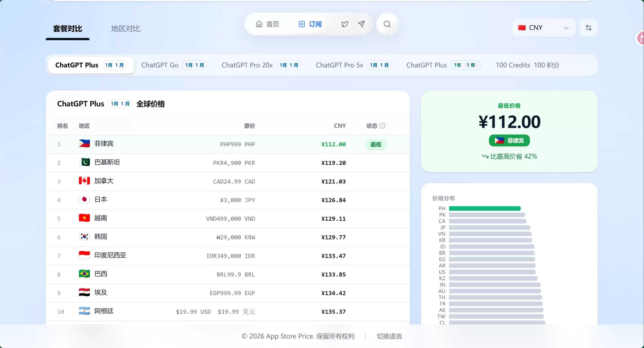
Task: Select the ChatGPT Plus 1月 plan tab
Action: click(x=91, y=65)
